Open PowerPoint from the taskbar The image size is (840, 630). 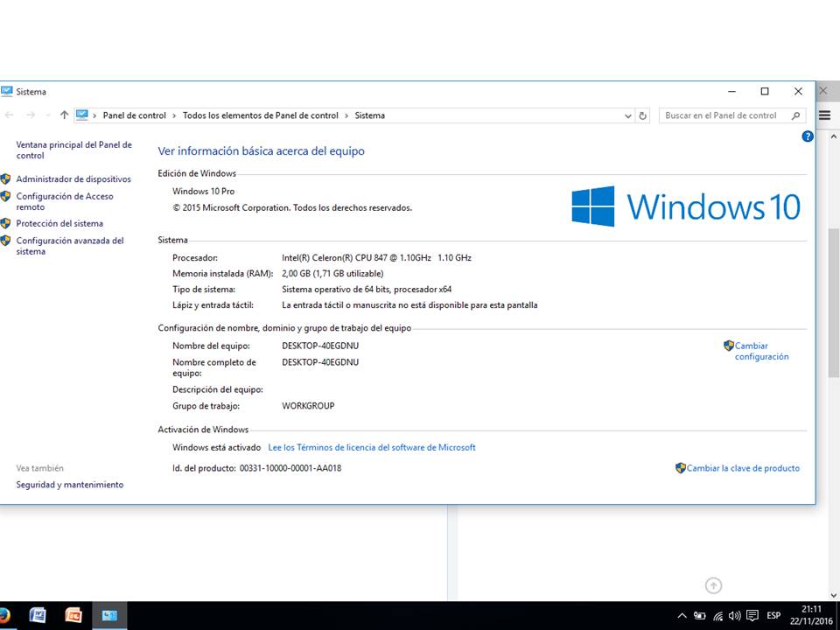(73, 615)
